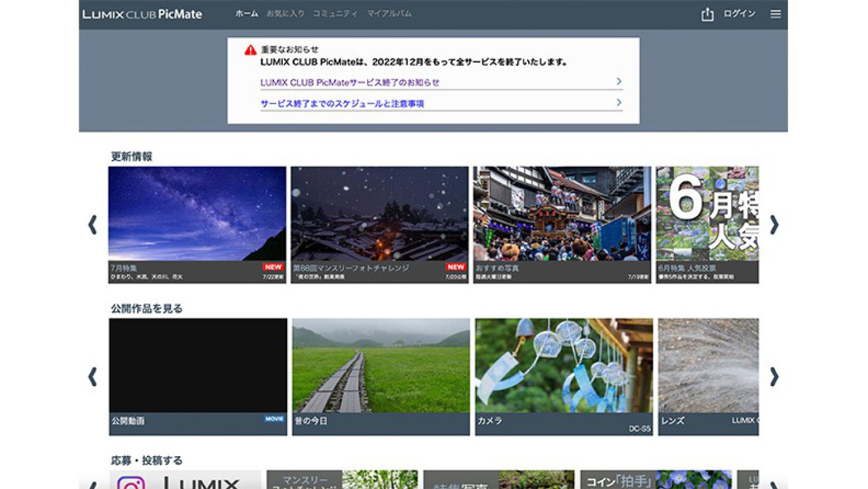Open the 6月特集 人気投票 thumbnail

707,213
